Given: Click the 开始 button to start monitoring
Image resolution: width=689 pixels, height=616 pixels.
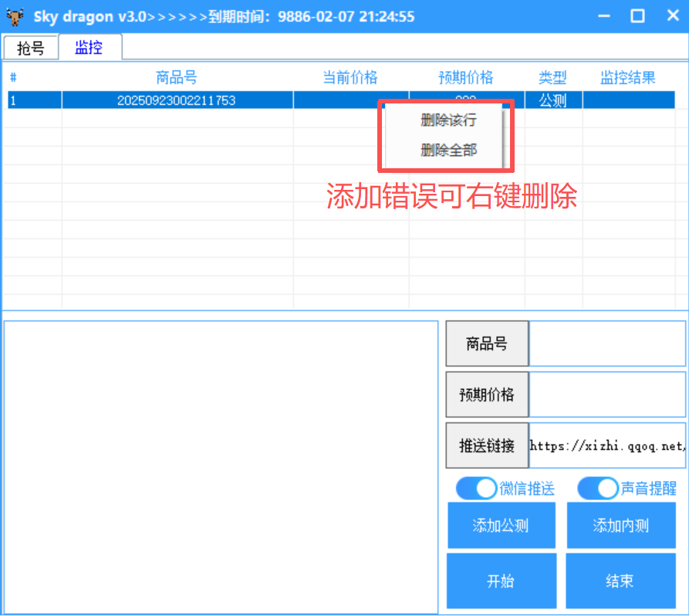Looking at the screenshot, I should click(x=501, y=580).
